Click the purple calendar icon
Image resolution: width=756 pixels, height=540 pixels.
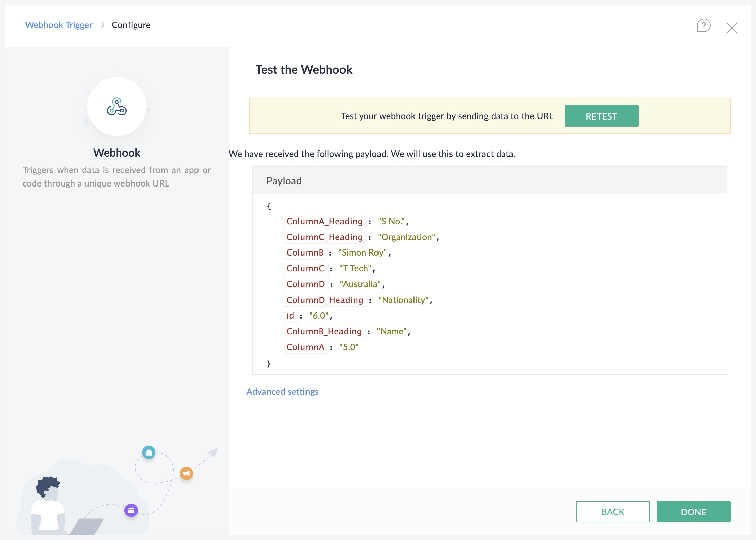[131, 510]
